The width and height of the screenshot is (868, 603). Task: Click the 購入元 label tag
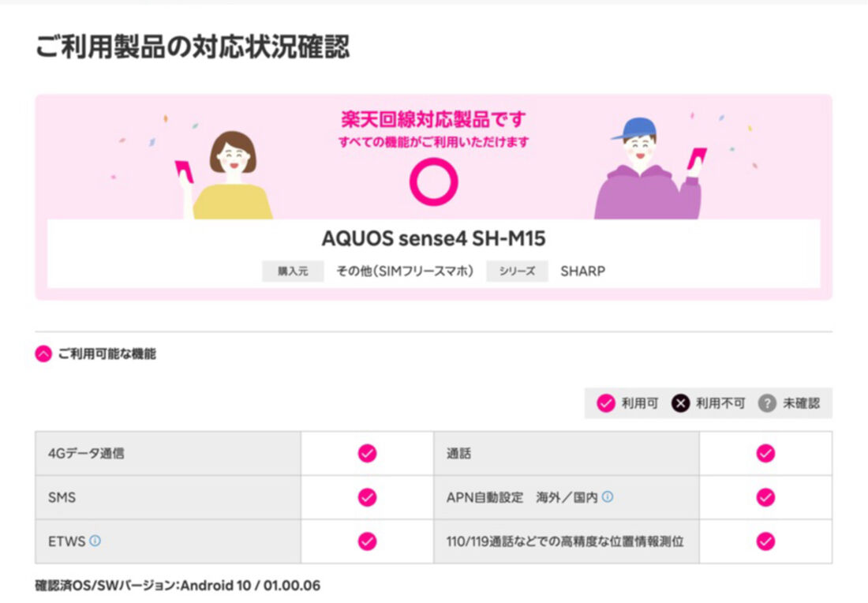coord(293,271)
